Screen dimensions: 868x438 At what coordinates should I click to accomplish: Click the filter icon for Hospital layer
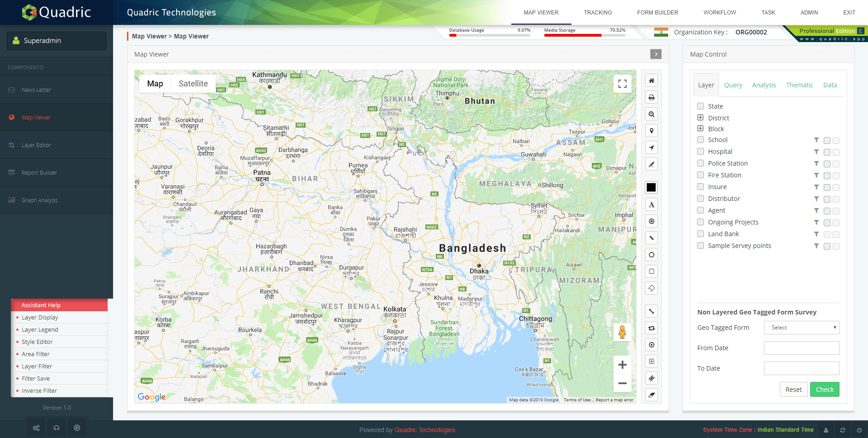click(x=816, y=152)
